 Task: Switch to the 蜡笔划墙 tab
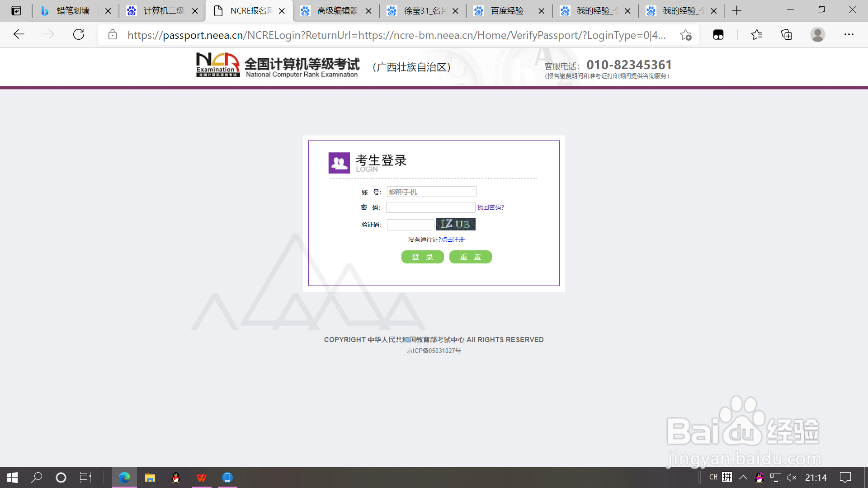point(72,10)
